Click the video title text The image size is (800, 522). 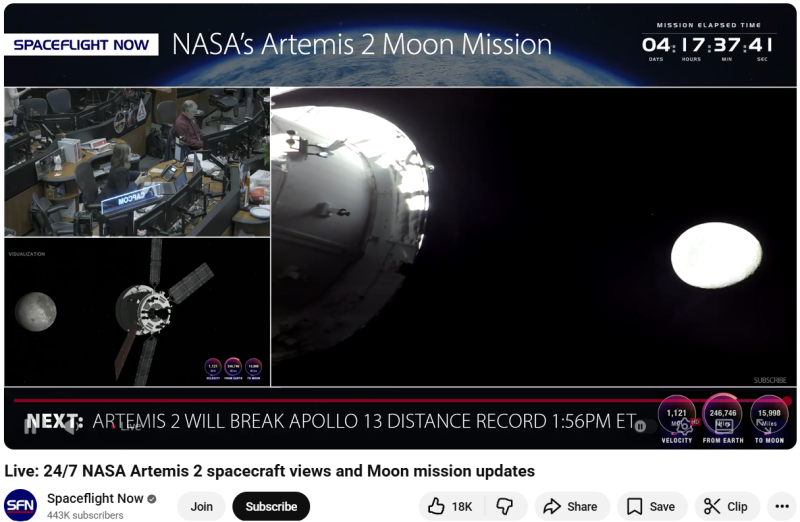point(270,471)
